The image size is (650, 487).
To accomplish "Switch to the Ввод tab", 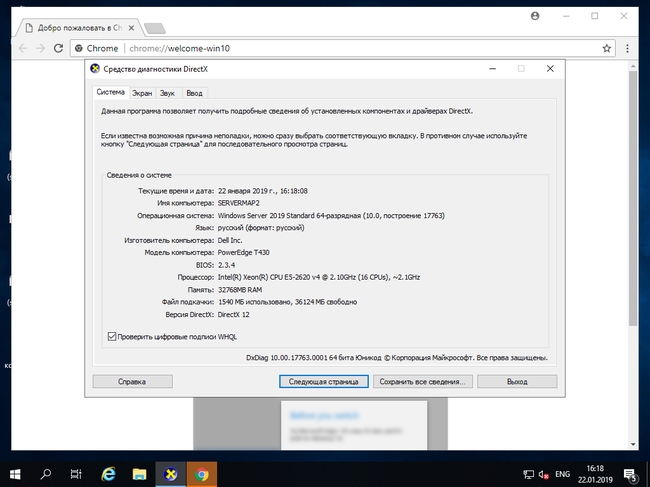I will click(x=194, y=93).
